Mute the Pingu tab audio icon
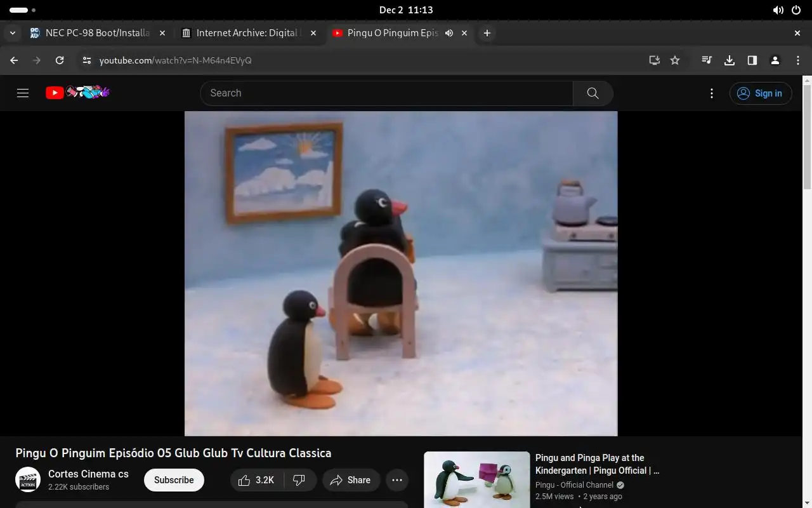Image resolution: width=812 pixels, height=508 pixels. (449, 33)
